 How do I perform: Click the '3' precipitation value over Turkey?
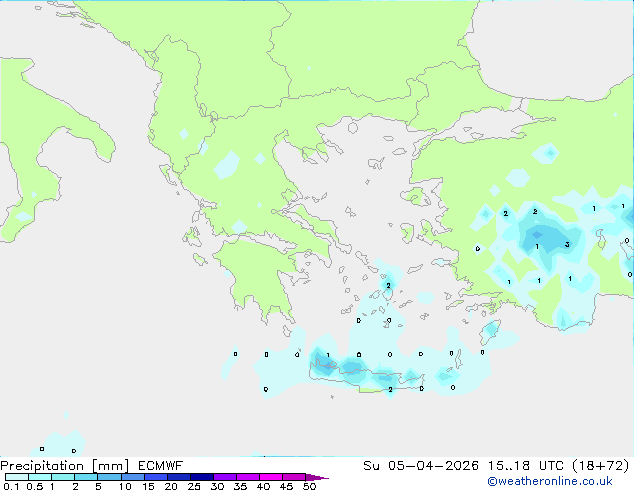click(567, 244)
